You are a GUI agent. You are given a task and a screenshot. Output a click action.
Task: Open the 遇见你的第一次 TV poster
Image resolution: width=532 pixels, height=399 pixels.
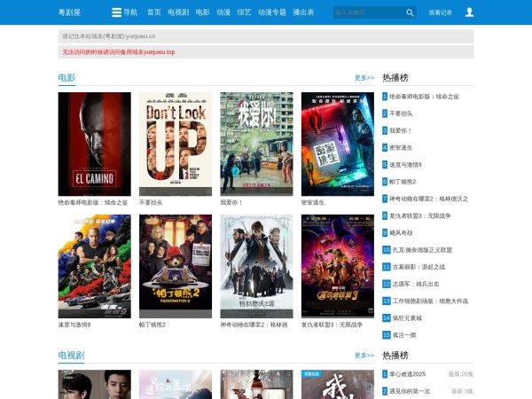[x=176, y=385]
